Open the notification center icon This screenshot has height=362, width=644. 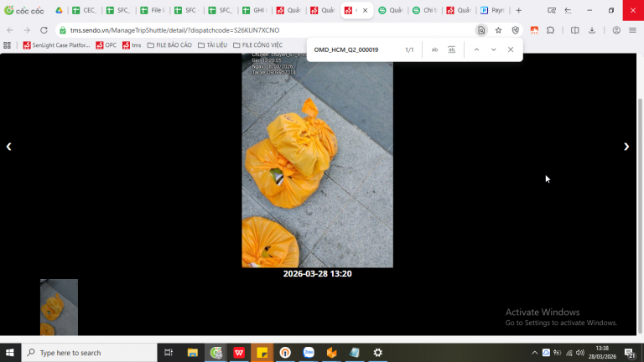(x=630, y=353)
